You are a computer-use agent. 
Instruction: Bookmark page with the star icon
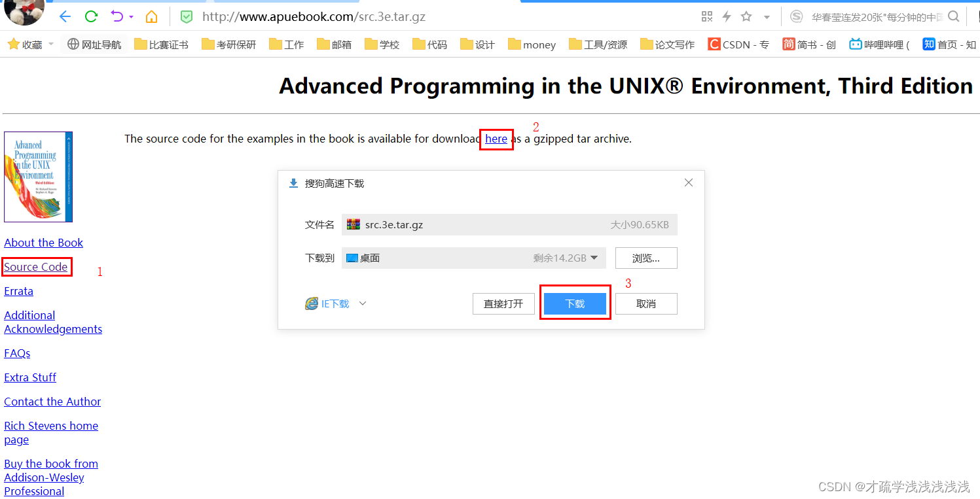(x=746, y=17)
